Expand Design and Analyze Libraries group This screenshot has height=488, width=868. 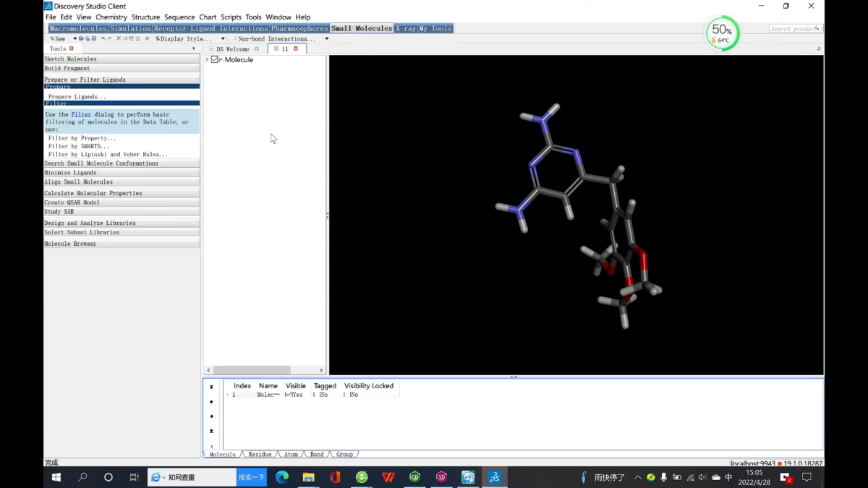[122, 223]
